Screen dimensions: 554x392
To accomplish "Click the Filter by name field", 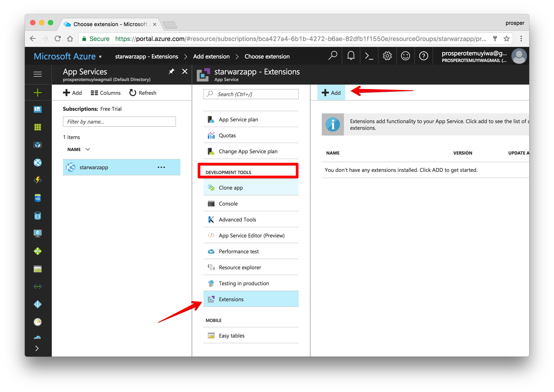I will [x=119, y=122].
